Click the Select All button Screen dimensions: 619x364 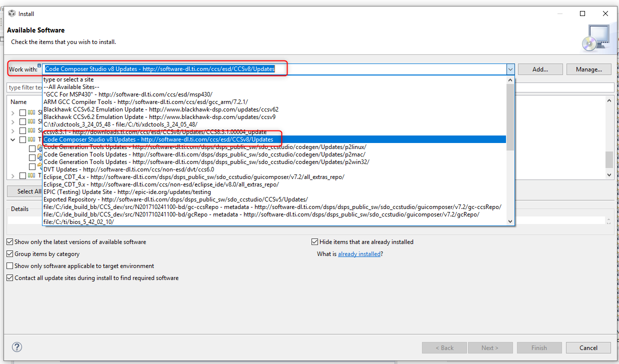[25, 191]
